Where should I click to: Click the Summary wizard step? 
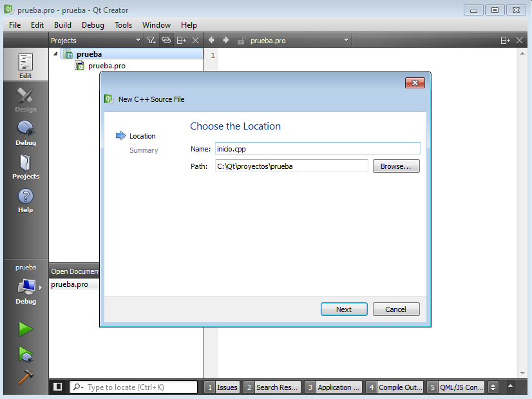[x=144, y=150]
